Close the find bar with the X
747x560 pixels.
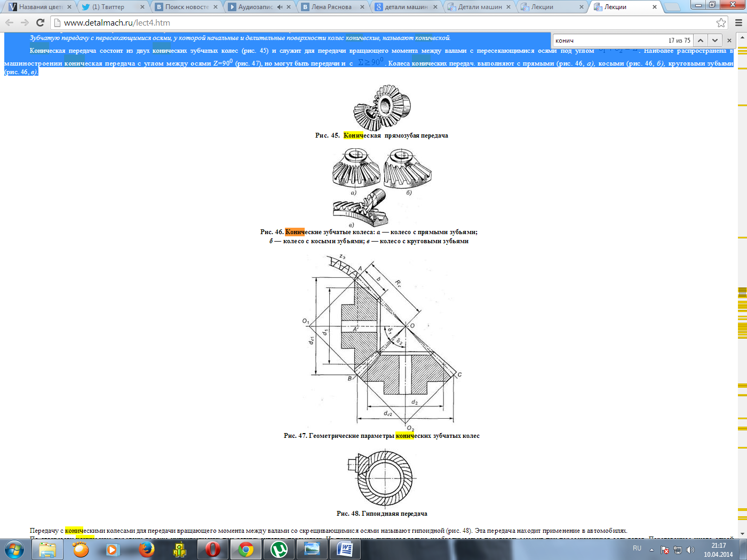click(729, 41)
